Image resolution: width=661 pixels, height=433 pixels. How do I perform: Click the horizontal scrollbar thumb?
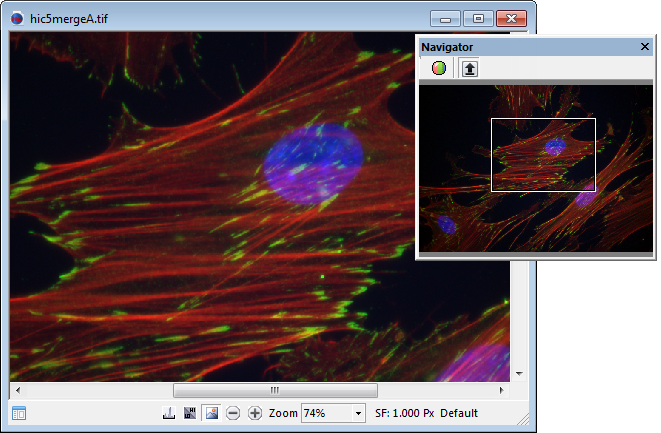click(275, 390)
